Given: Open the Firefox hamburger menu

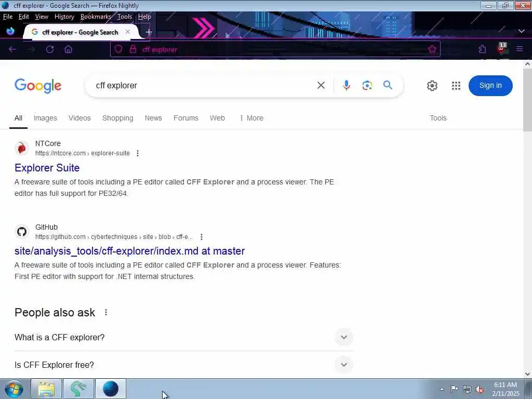Looking at the screenshot, I should (520, 49).
